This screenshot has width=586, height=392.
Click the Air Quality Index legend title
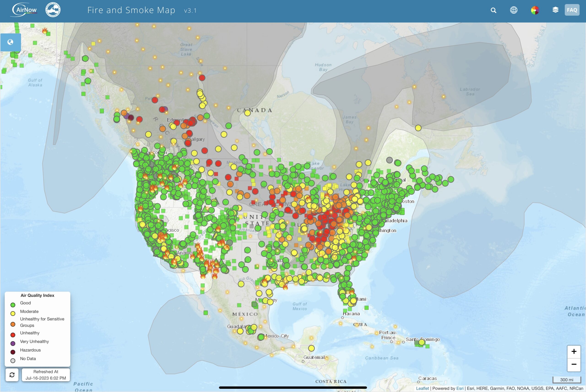(37, 295)
